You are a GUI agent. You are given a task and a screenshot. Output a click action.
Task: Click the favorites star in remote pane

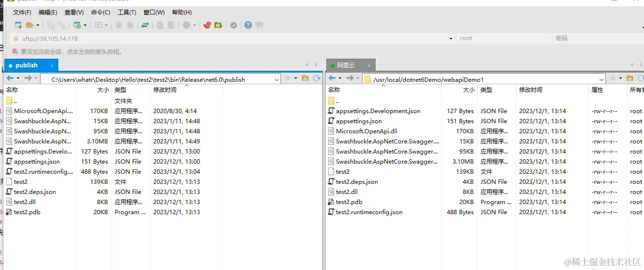coord(613,78)
